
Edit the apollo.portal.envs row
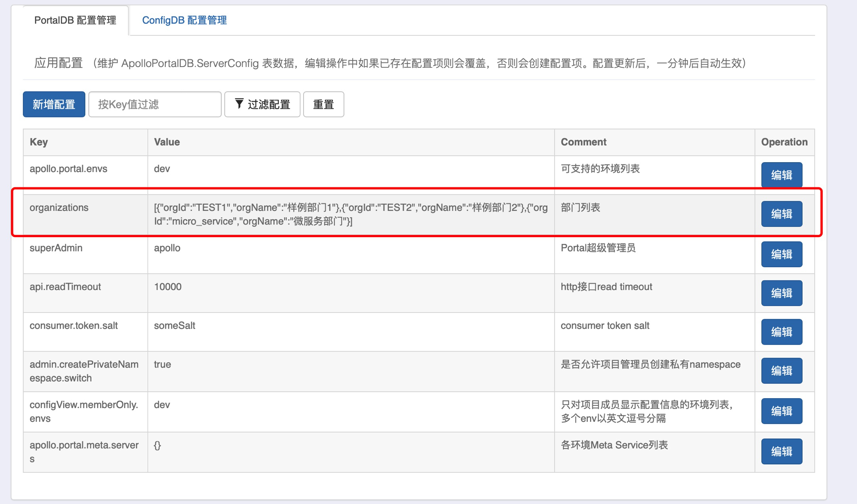tap(781, 175)
